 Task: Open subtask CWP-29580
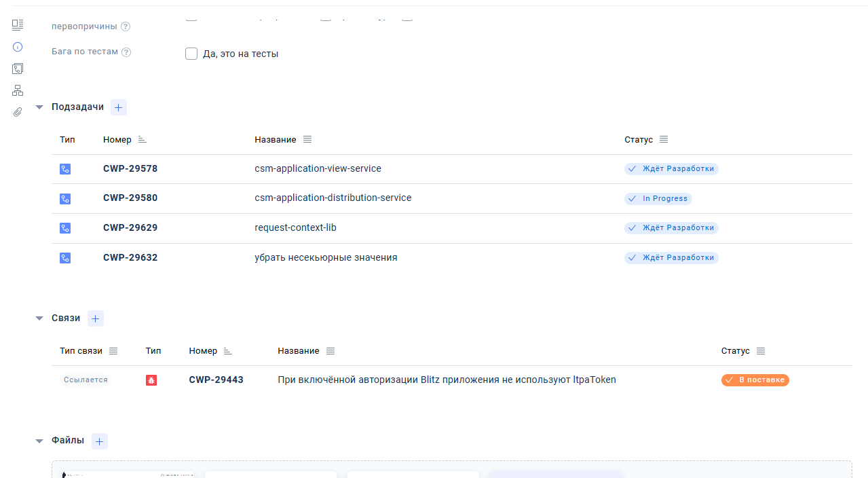[x=130, y=198]
